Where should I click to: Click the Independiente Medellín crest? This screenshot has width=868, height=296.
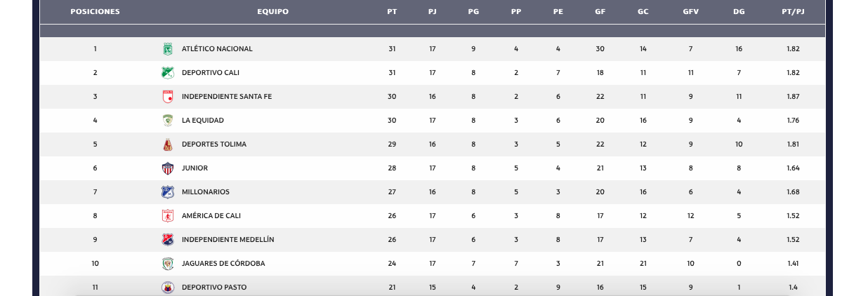click(167, 240)
